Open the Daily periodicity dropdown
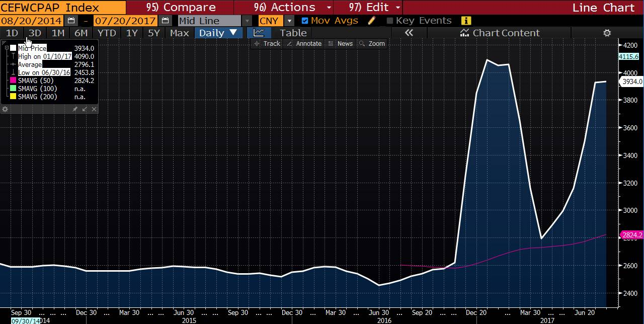This screenshot has height=324, width=644. click(218, 33)
